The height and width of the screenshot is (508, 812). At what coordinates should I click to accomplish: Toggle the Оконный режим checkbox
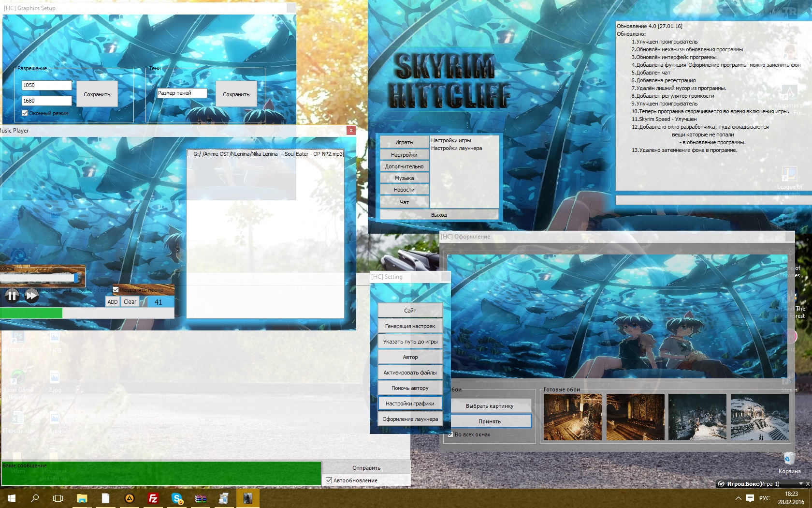point(25,113)
